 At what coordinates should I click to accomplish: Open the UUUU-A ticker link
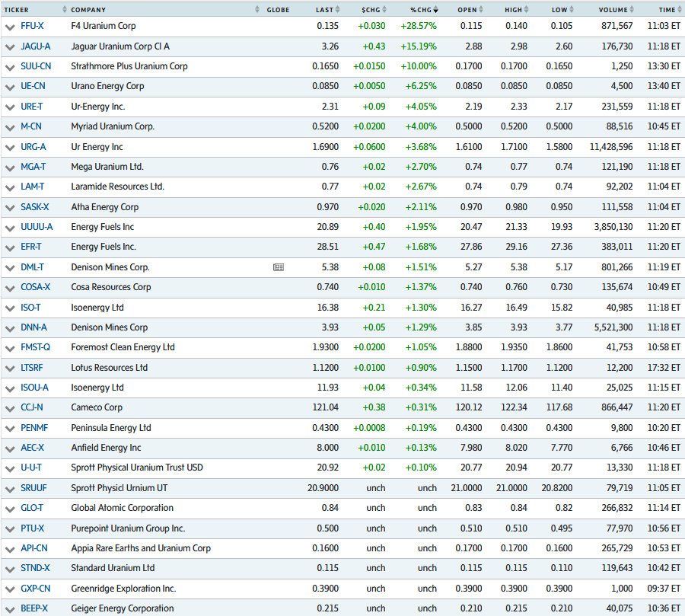37,227
